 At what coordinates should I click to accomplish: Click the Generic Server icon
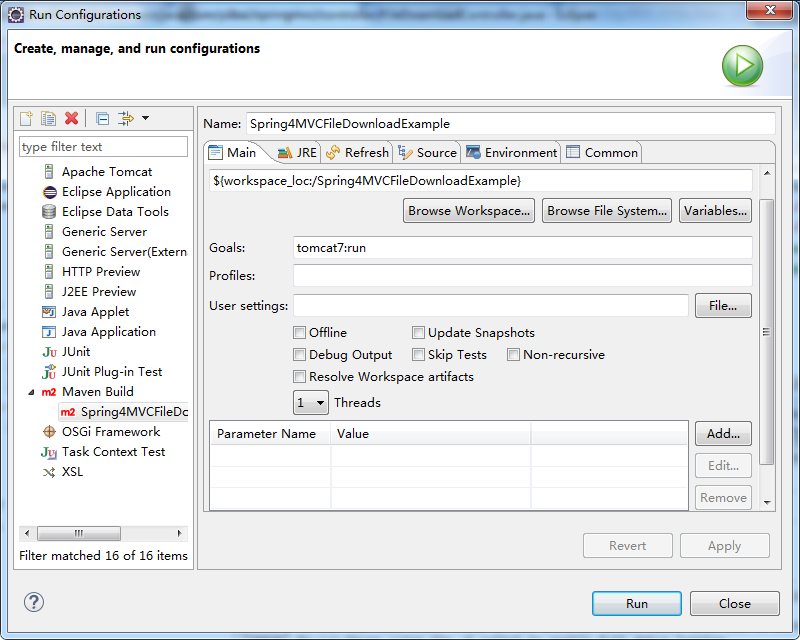tap(49, 232)
